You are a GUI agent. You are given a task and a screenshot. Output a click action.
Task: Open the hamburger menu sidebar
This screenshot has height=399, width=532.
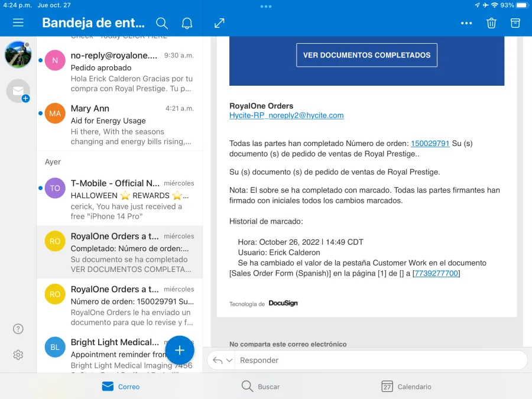pos(18,23)
